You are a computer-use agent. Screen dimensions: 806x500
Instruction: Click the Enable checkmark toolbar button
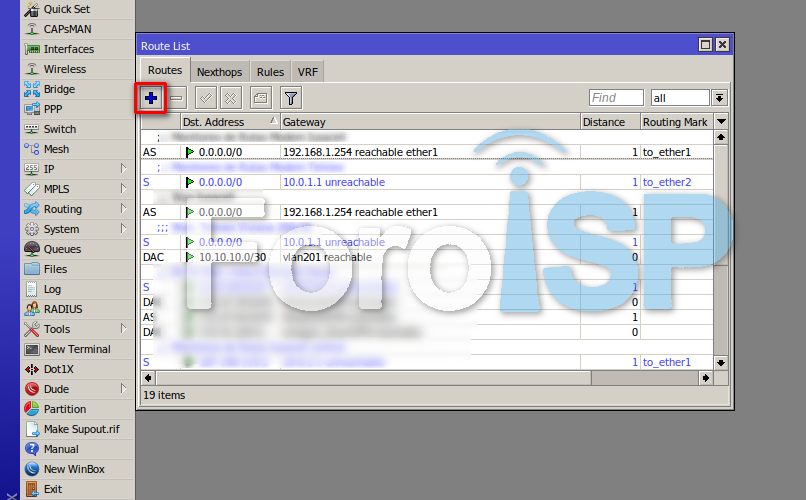[206, 98]
